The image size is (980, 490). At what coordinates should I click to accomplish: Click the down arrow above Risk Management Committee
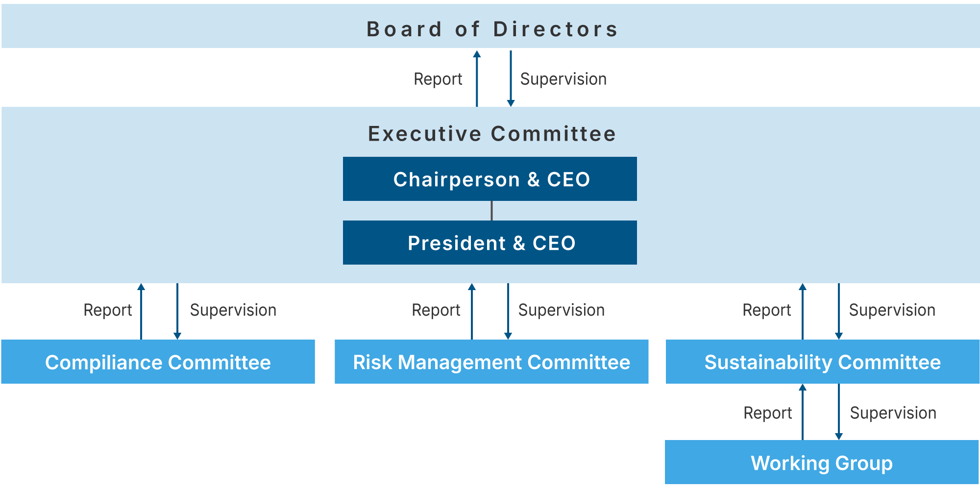coord(508,311)
